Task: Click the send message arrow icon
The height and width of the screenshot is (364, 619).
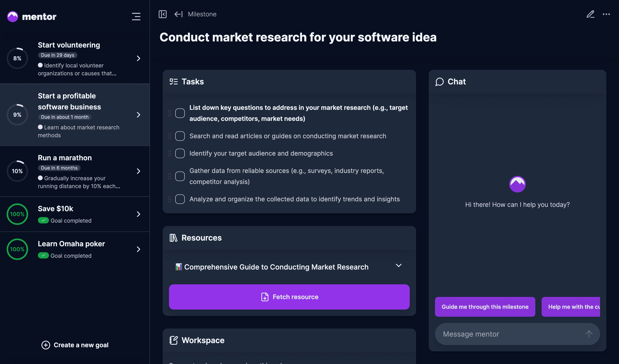Action: point(589,334)
